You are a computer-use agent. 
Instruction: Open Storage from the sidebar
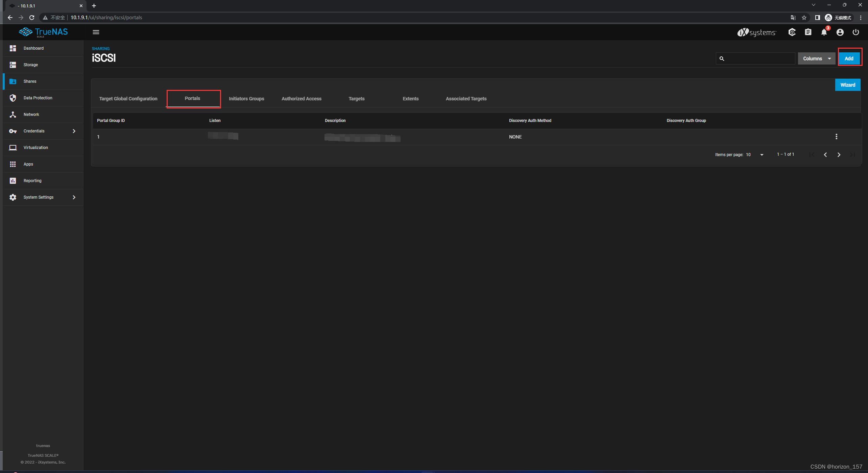coord(30,65)
